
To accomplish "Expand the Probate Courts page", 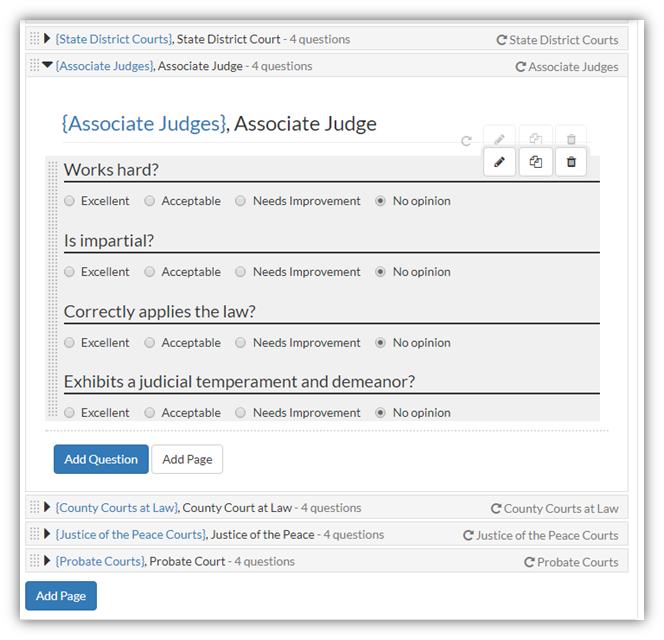I will [47, 561].
